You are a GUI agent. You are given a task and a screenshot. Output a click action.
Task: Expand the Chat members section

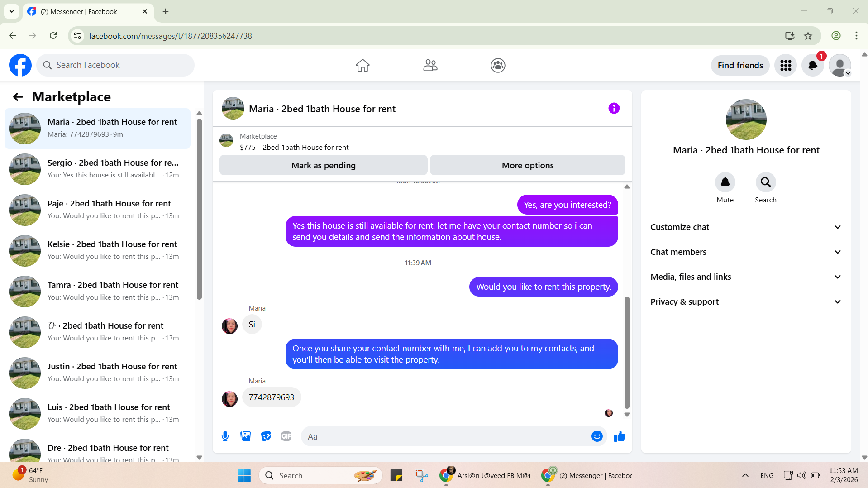click(746, 252)
